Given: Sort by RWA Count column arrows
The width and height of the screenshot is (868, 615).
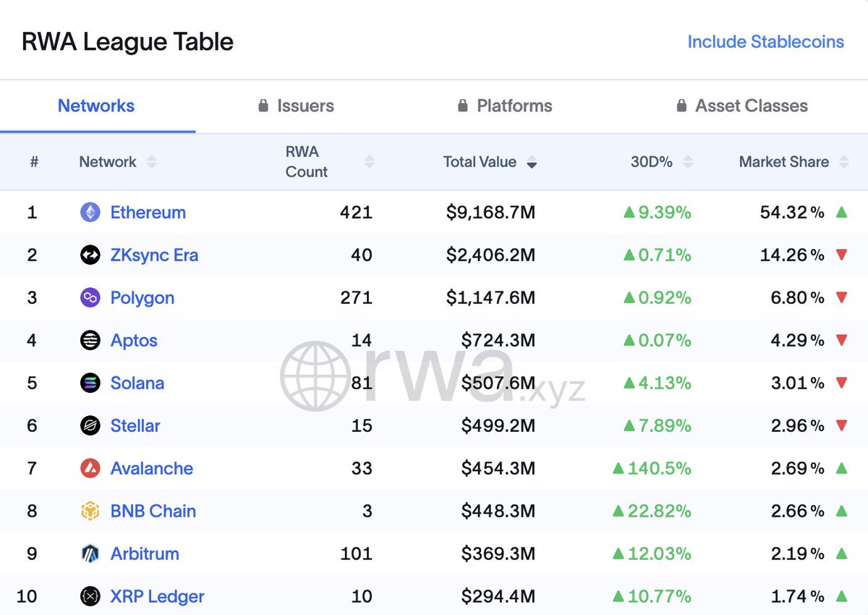Looking at the screenshot, I should tap(370, 162).
